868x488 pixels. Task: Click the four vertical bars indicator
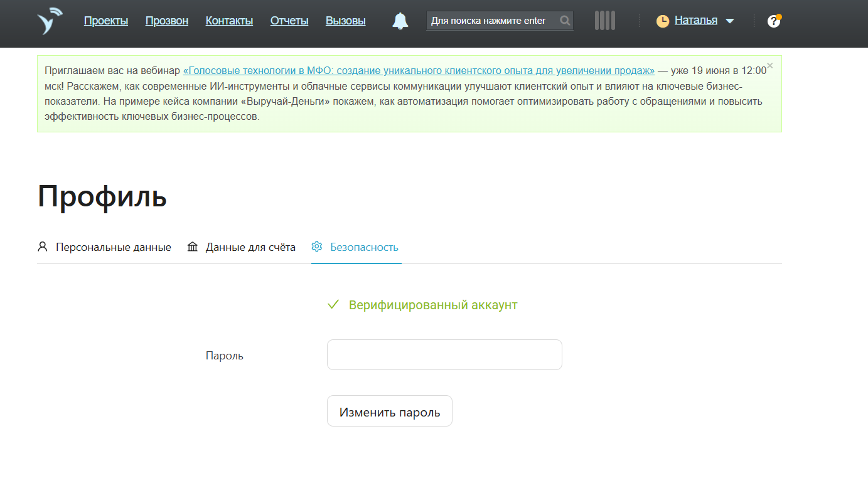(x=604, y=21)
